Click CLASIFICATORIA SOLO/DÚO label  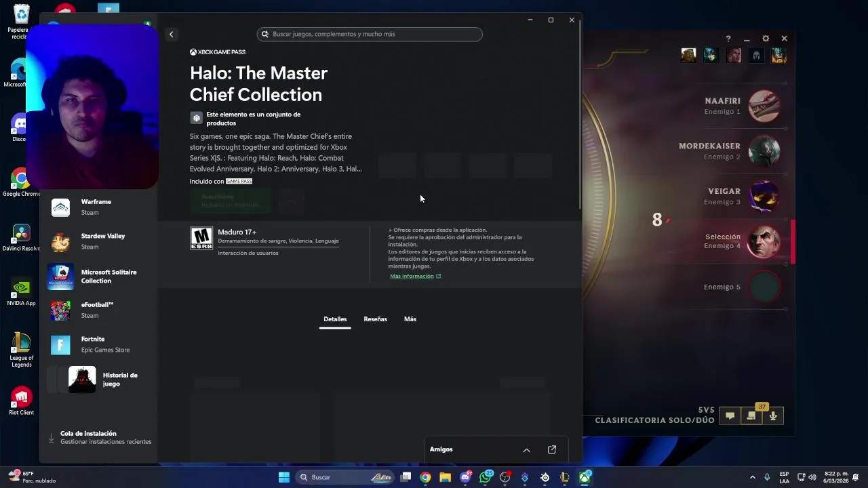654,420
